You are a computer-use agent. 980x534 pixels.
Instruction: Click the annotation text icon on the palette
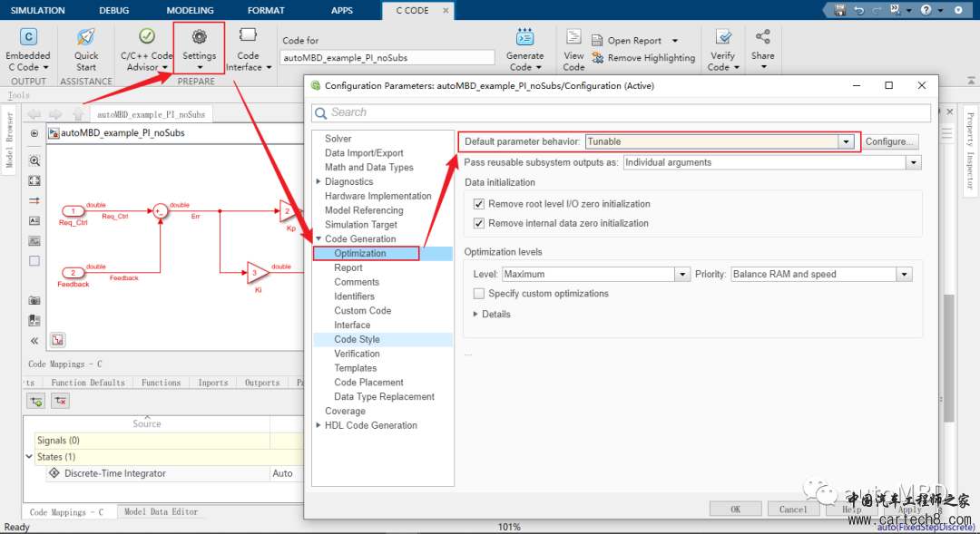point(34,220)
